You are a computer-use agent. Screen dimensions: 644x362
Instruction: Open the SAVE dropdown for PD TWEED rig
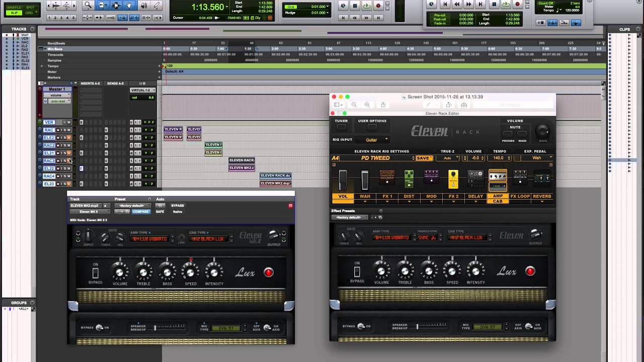pyautogui.click(x=424, y=158)
